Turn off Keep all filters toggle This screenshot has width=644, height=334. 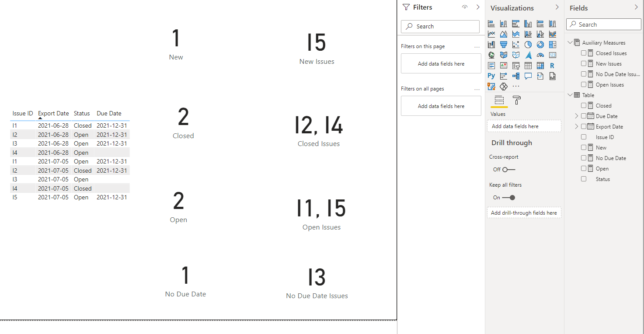pos(509,198)
